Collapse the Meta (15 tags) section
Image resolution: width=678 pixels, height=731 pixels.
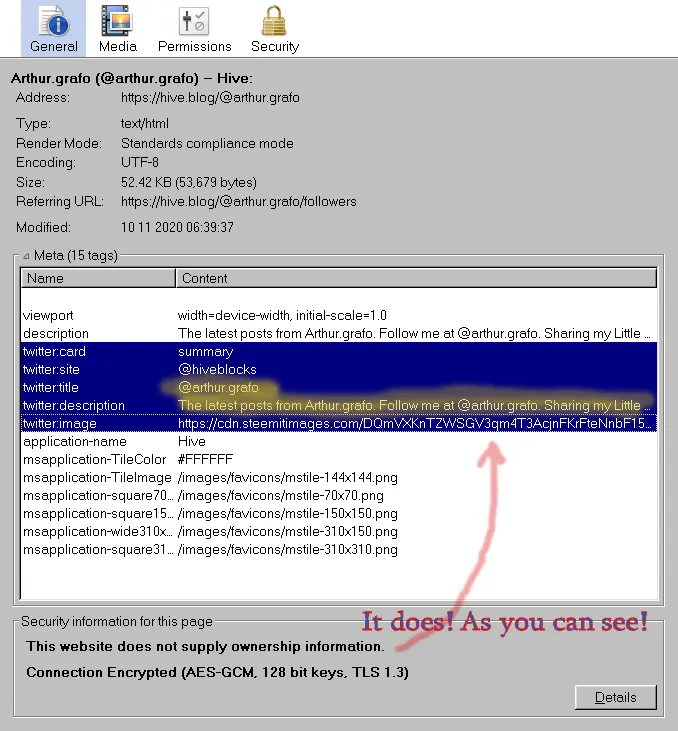26,256
